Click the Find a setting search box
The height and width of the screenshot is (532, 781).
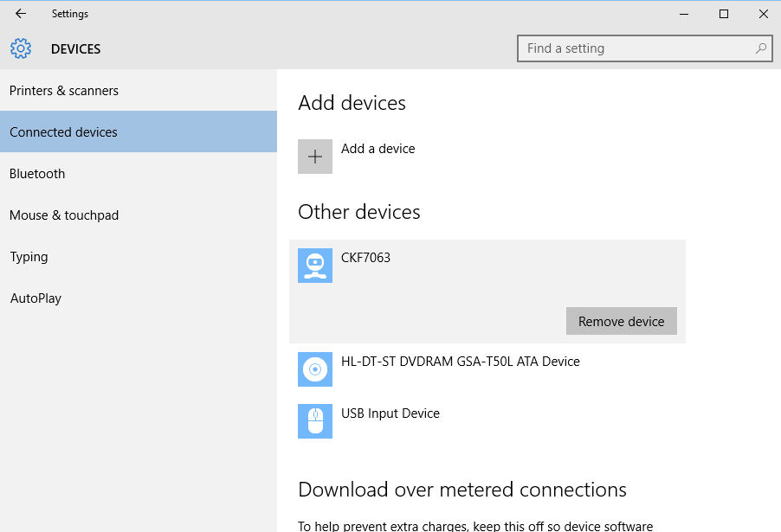(x=644, y=48)
